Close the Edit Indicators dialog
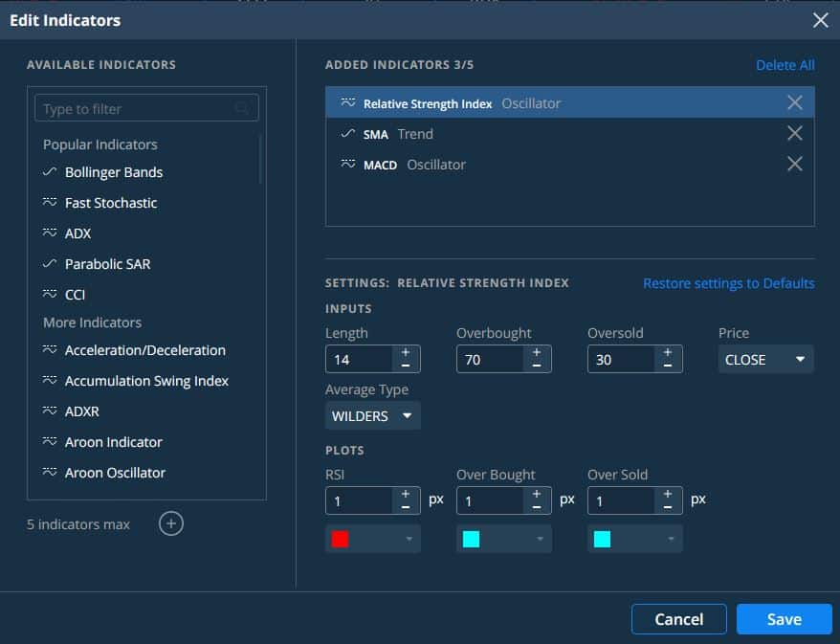840x644 pixels. tap(820, 20)
